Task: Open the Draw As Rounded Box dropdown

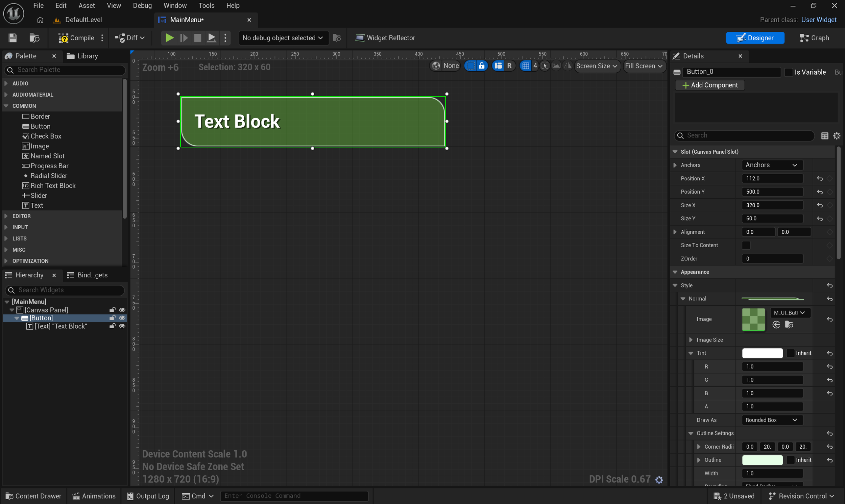Action: tap(772, 420)
